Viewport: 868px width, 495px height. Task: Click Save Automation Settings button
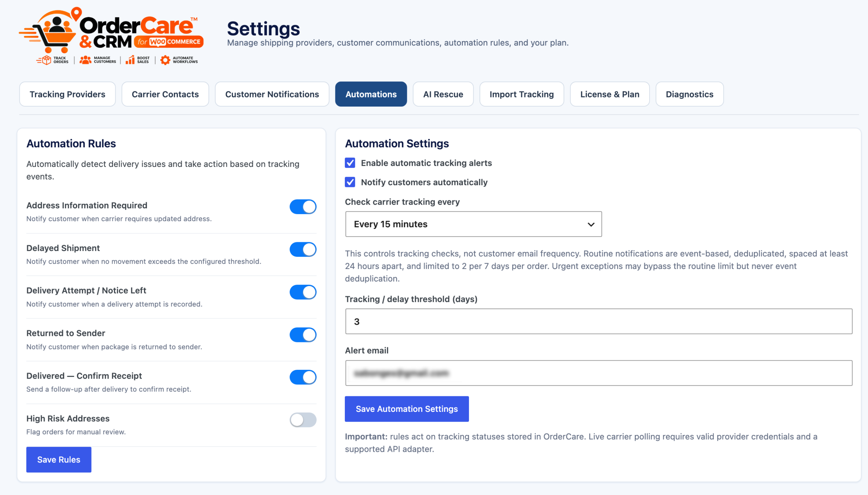pyautogui.click(x=406, y=408)
